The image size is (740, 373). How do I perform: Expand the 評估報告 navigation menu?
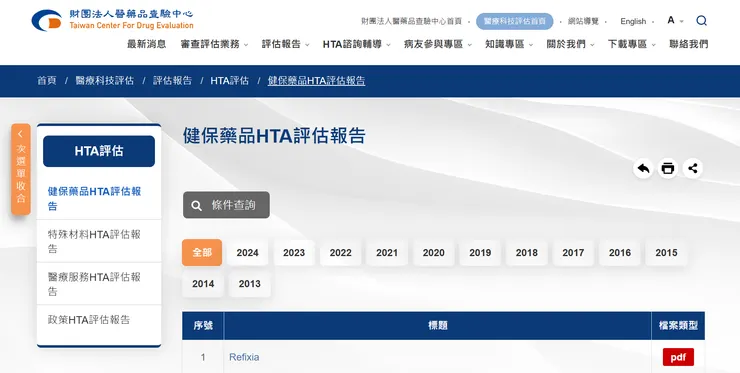pyautogui.click(x=286, y=44)
